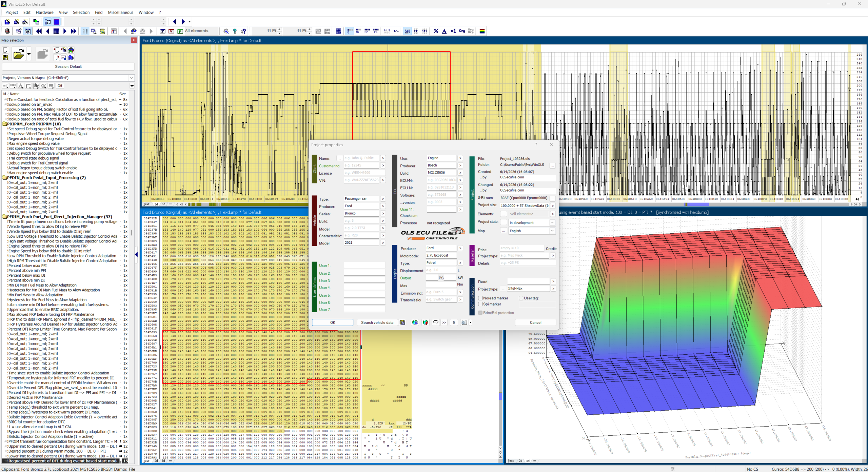Screen dimensions: 868x472
Task: Jump to last map with double-right arrows
Action: 74,31
